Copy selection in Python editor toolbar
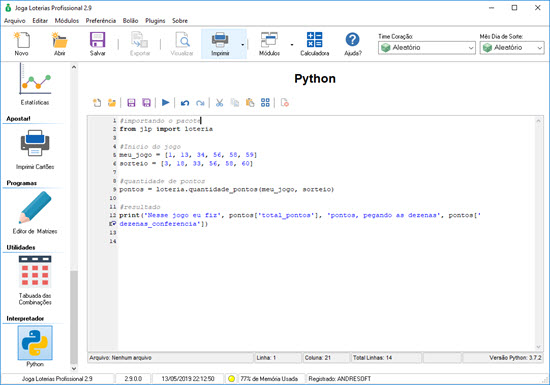The height and width of the screenshot is (385, 550). [235, 103]
